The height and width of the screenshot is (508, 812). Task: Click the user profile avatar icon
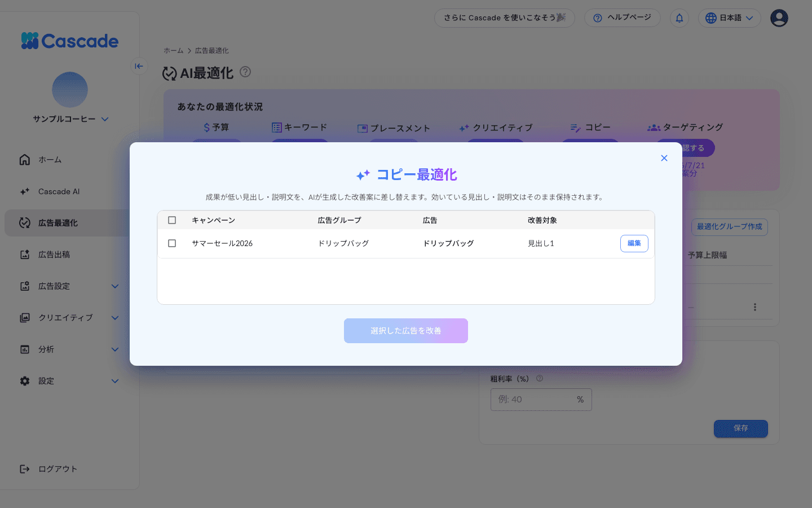pos(779,18)
